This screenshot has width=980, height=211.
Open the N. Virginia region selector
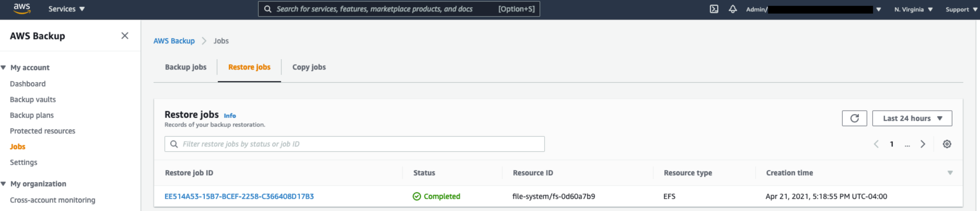click(913, 9)
